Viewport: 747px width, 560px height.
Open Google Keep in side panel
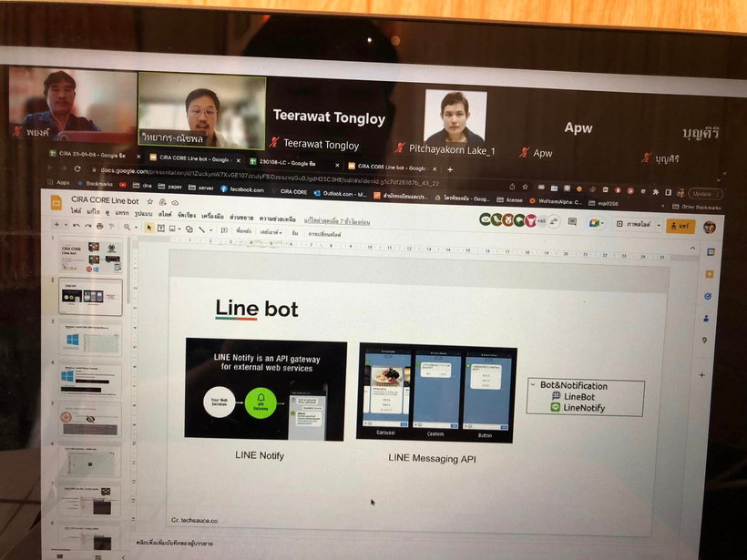708,272
